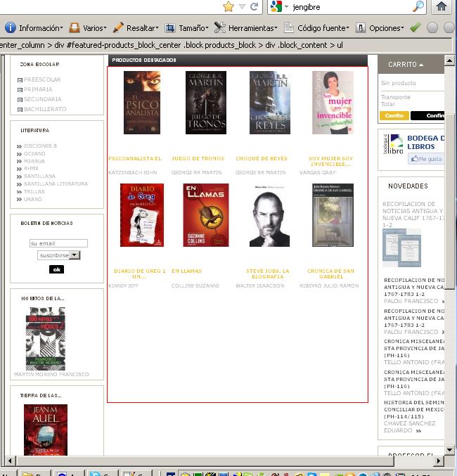
Task: Open Choque de Reyes book cover
Action: click(x=270, y=103)
